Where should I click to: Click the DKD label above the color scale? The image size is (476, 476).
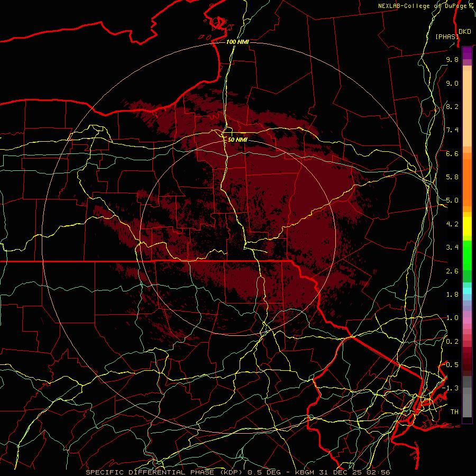tap(465, 31)
